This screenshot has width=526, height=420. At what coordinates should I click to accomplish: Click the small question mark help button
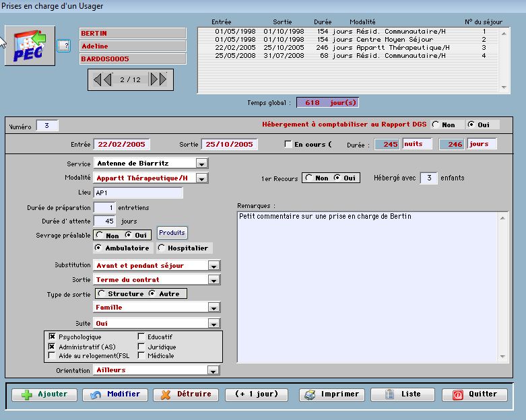click(64, 45)
